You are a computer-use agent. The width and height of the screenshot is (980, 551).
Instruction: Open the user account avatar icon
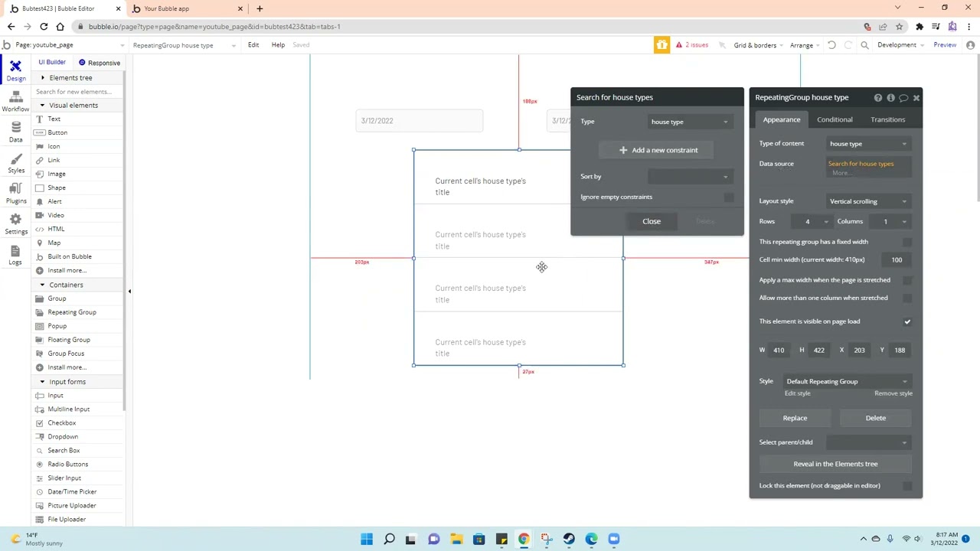[x=970, y=45]
